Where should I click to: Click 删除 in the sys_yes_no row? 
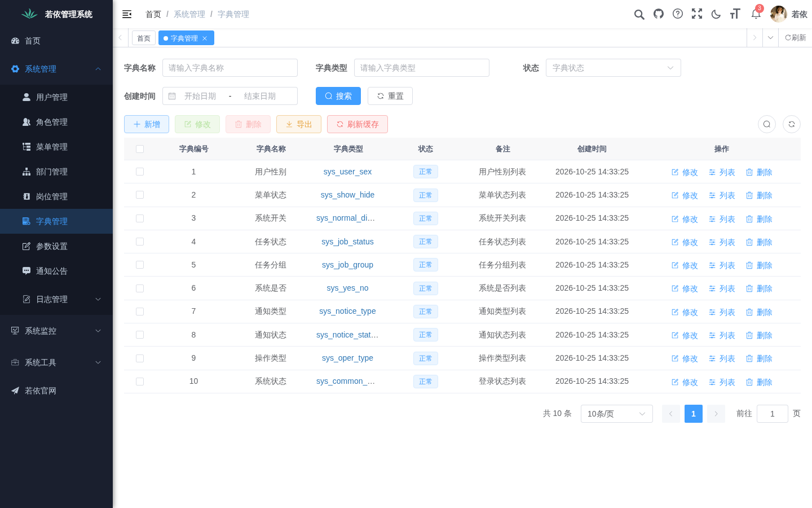coord(759,288)
